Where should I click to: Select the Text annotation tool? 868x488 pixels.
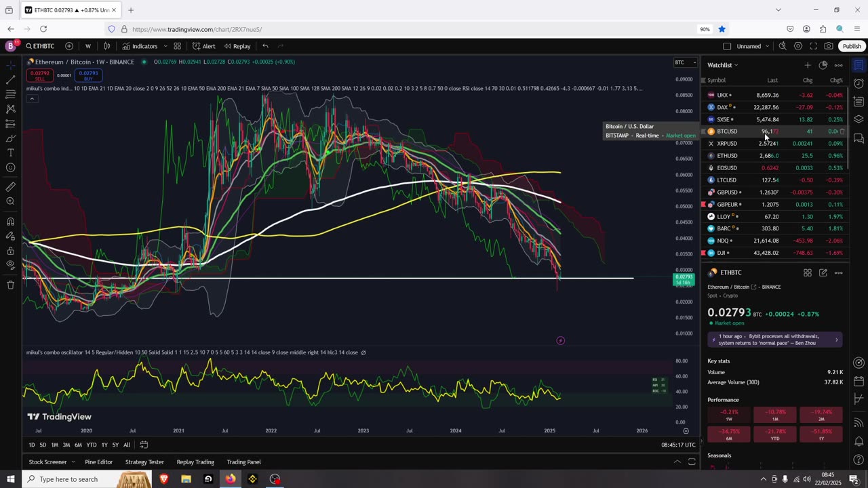point(10,153)
